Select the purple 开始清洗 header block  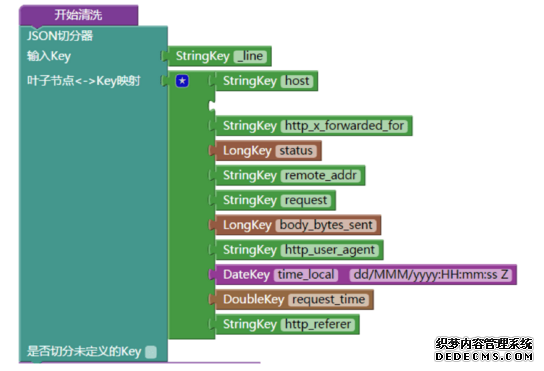[x=78, y=15]
